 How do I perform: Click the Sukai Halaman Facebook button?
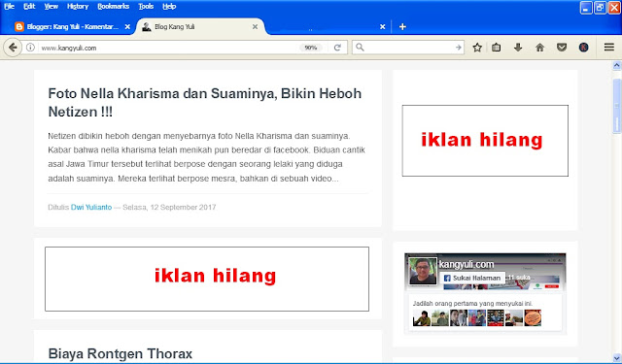472,278
